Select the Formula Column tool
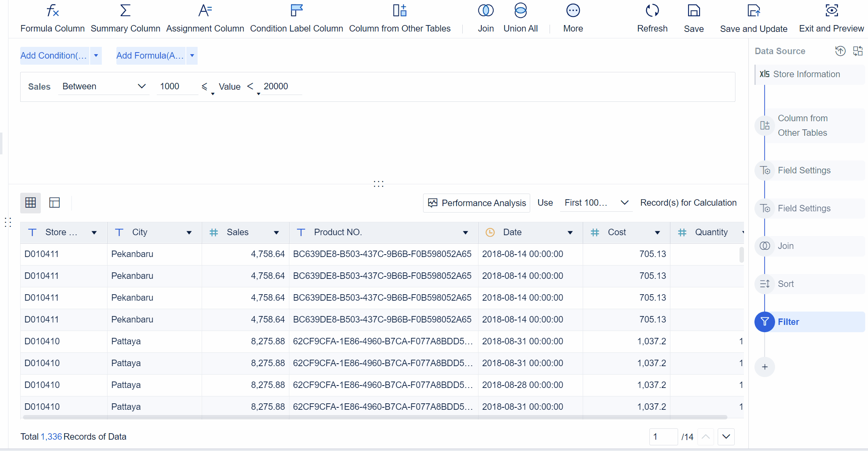868x451 pixels. tap(52, 17)
